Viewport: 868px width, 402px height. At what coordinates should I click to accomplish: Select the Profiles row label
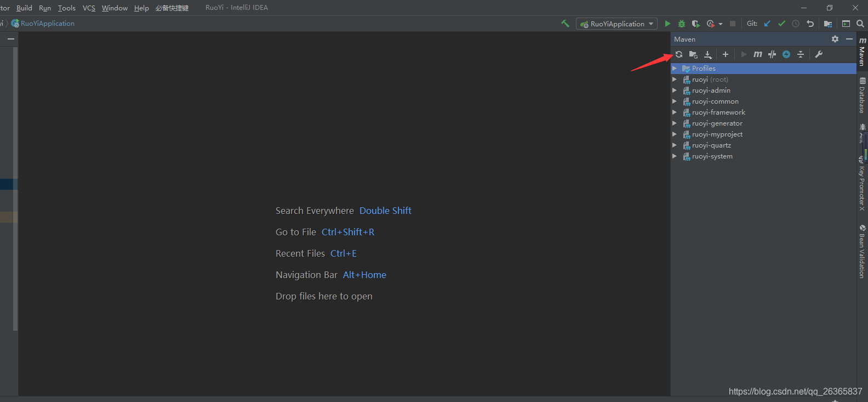[x=704, y=69]
